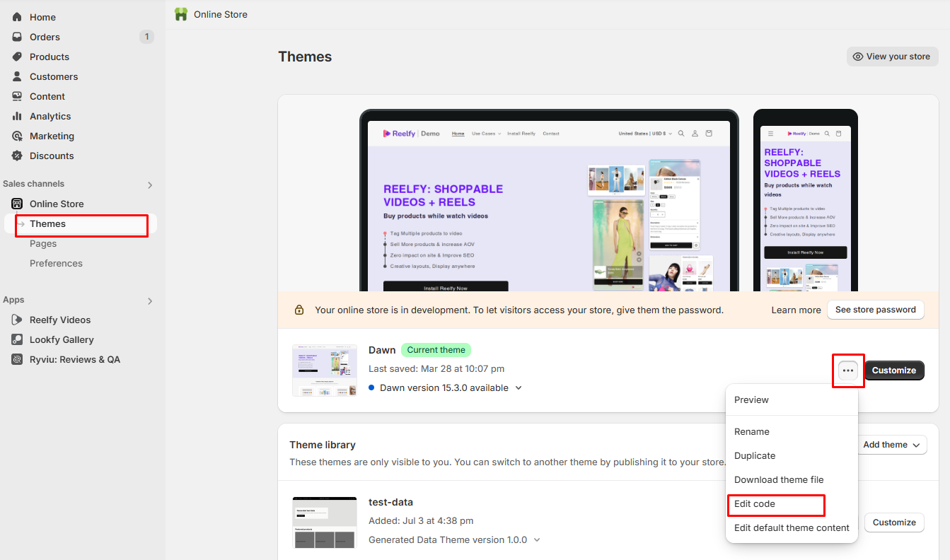Expand Generated Data Theme version 1.0.0 dropdown
The image size is (950, 560).
click(x=537, y=539)
